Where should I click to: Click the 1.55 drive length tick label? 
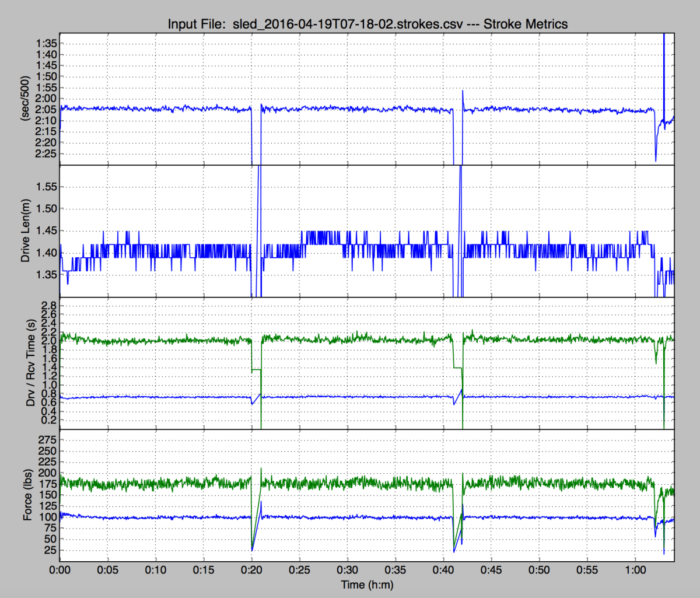46,187
